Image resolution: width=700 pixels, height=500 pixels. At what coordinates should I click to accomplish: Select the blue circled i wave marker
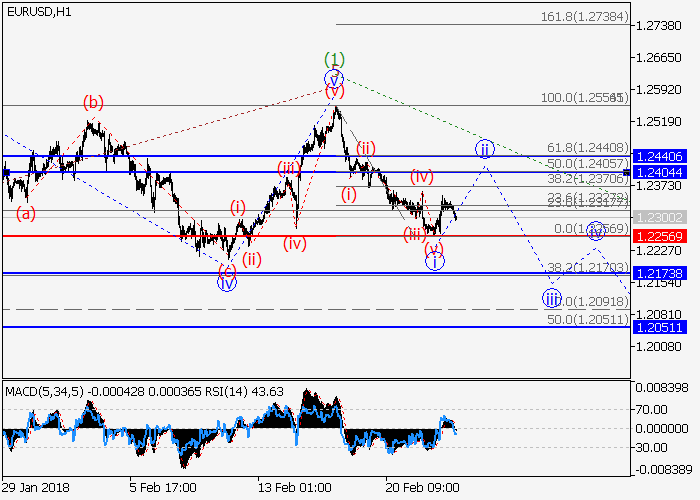(435, 261)
